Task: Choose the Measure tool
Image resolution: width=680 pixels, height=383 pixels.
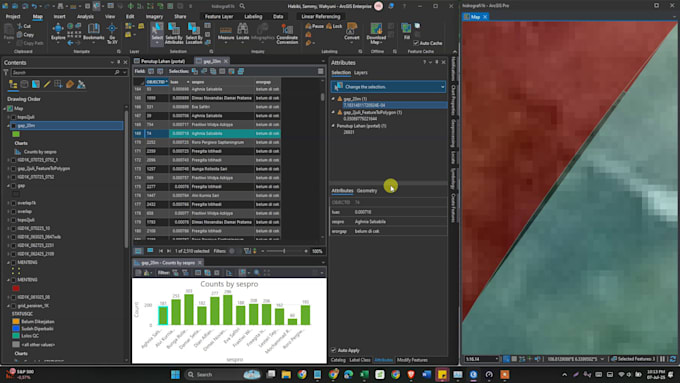Action: pos(226,33)
